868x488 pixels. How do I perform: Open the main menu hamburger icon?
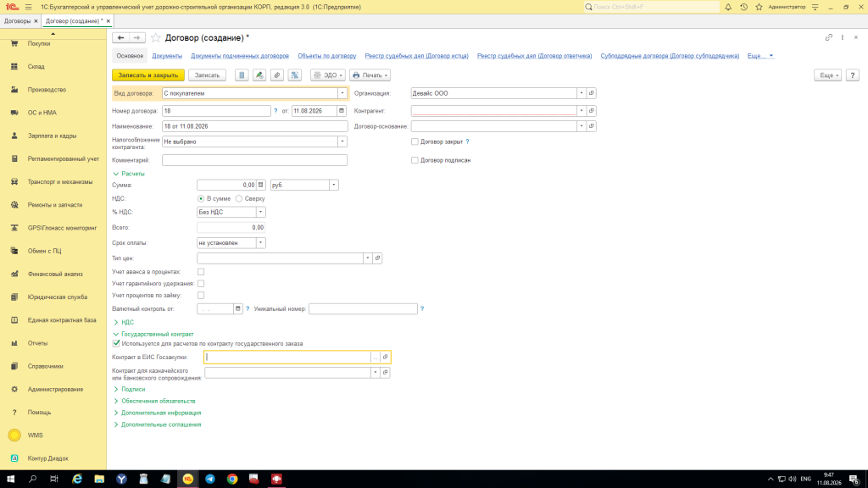[x=29, y=7]
